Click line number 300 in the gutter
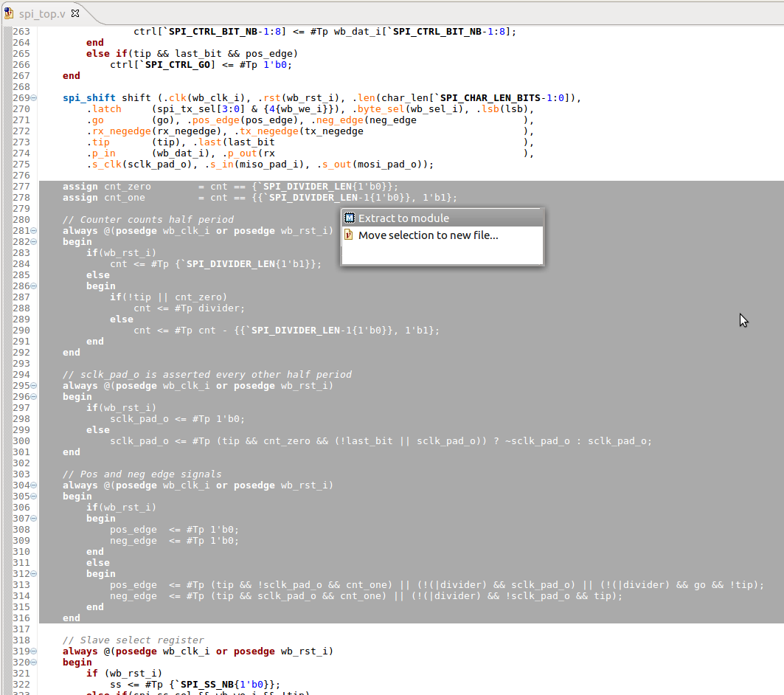The image size is (784, 695). (x=21, y=440)
